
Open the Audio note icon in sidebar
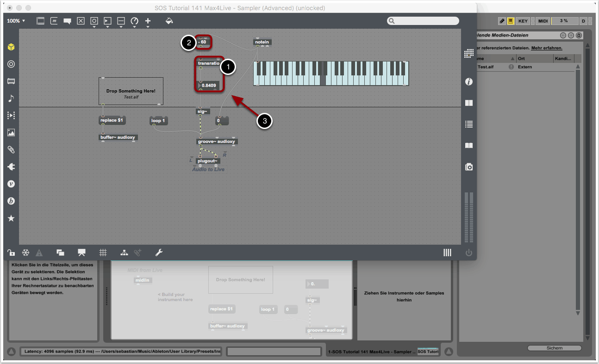(11, 98)
